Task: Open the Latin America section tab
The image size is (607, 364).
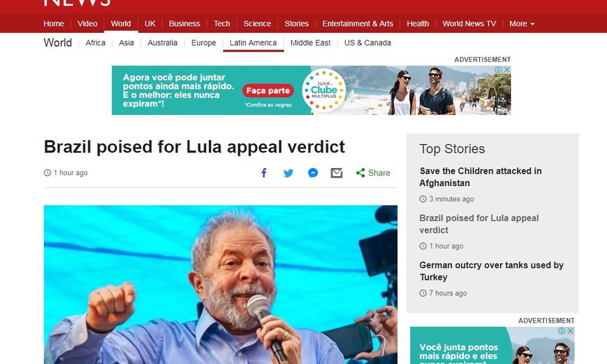Action: [253, 43]
